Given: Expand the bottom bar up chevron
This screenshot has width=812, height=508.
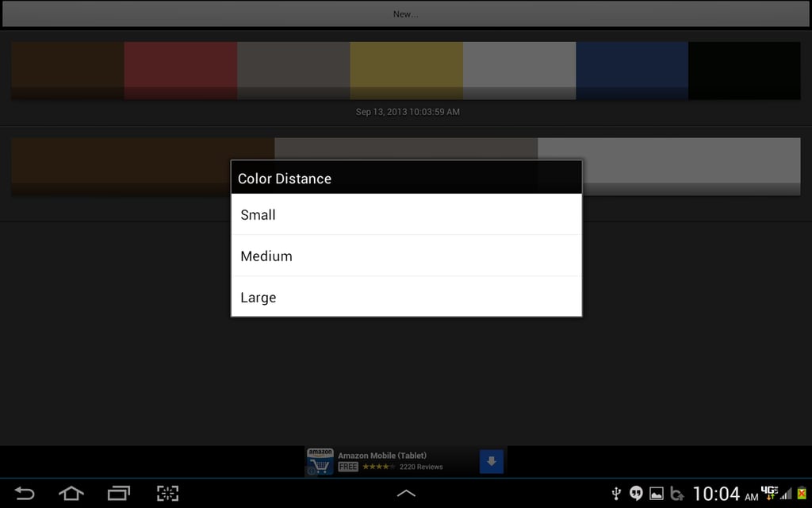Looking at the screenshot, I should [406, 493].
